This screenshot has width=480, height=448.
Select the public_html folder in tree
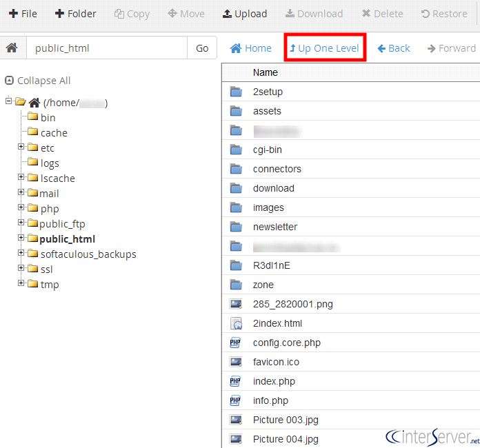67,239
